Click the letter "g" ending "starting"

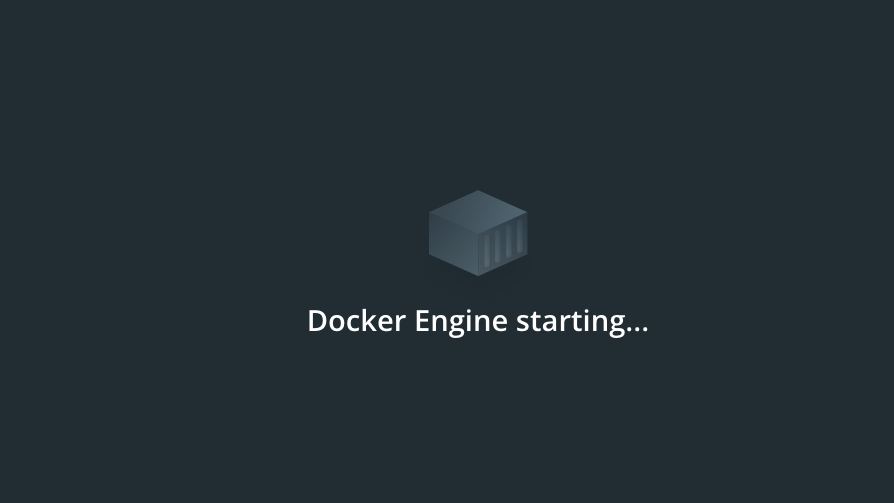[615, 326]
